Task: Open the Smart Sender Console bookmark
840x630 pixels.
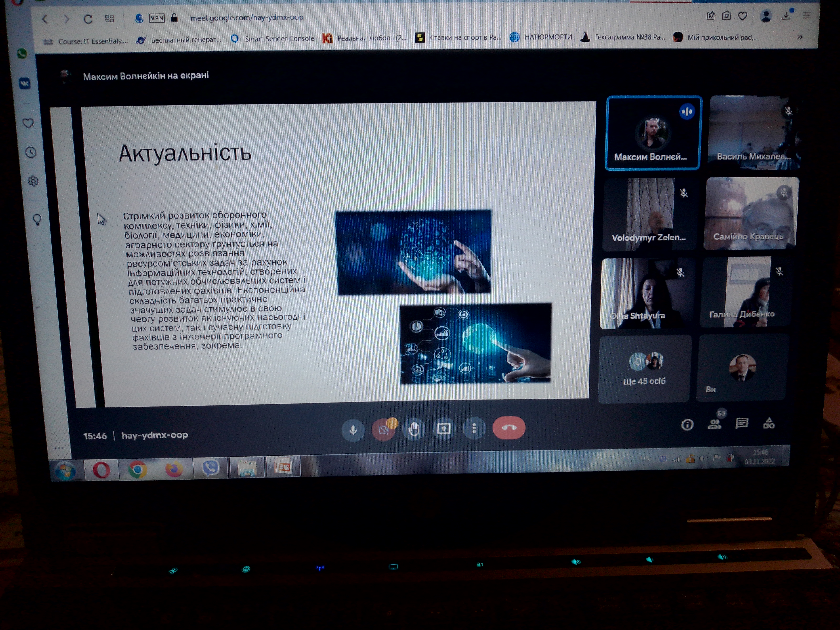Action: 273,38
